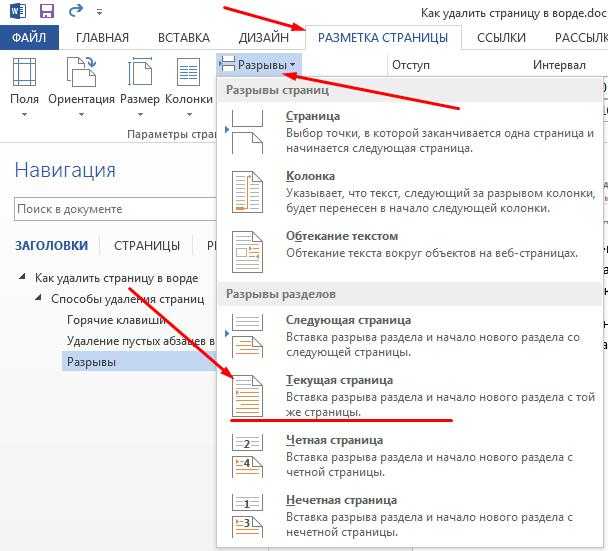Image resolution: width=608 pixels, height=551 pixels.
Task: Open the Quick Access Toolbar customize arrow
Action: click(100, 12)
